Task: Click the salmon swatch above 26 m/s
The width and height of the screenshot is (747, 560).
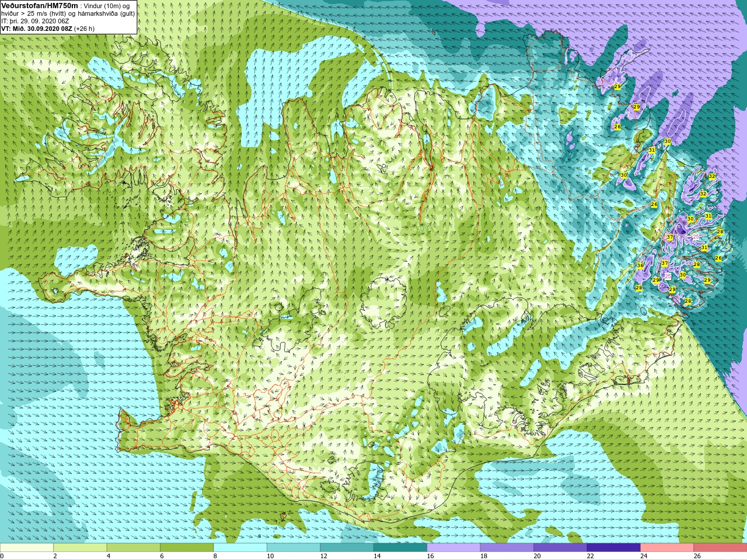Action: pyautogui.click(x=720, y=548)
